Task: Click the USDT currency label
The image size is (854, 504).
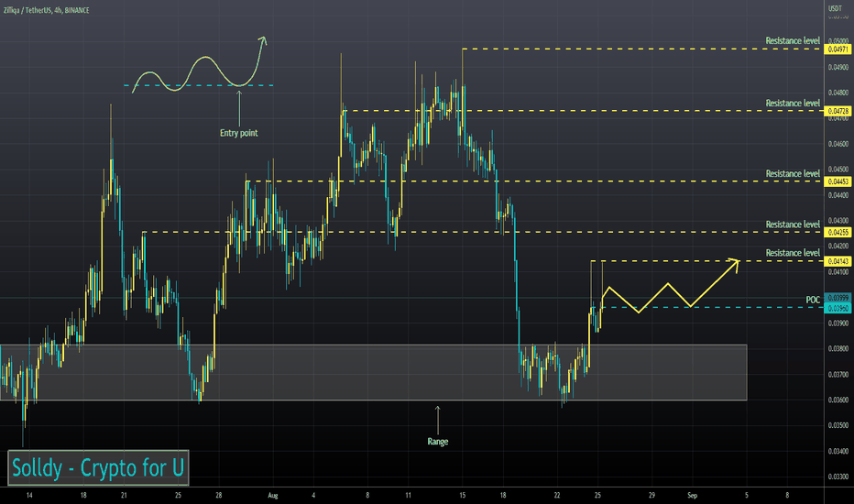Action: (835, 8)
